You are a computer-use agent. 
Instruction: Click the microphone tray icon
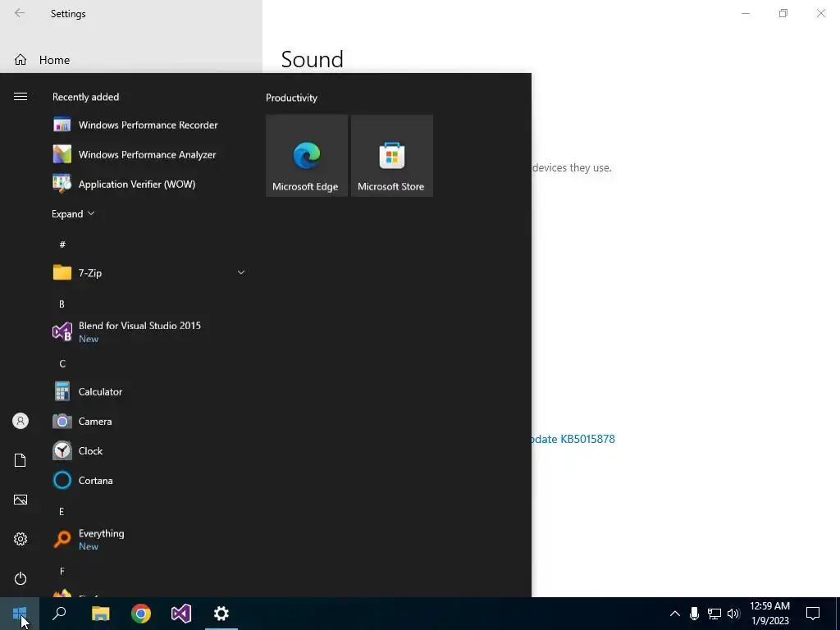[x=694, y=614]
